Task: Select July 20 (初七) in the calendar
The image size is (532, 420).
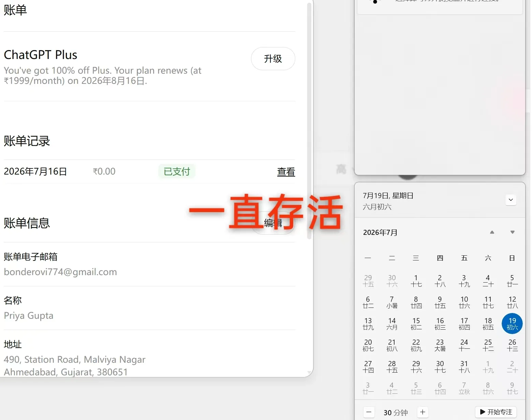Action: [x=368, y=345]
